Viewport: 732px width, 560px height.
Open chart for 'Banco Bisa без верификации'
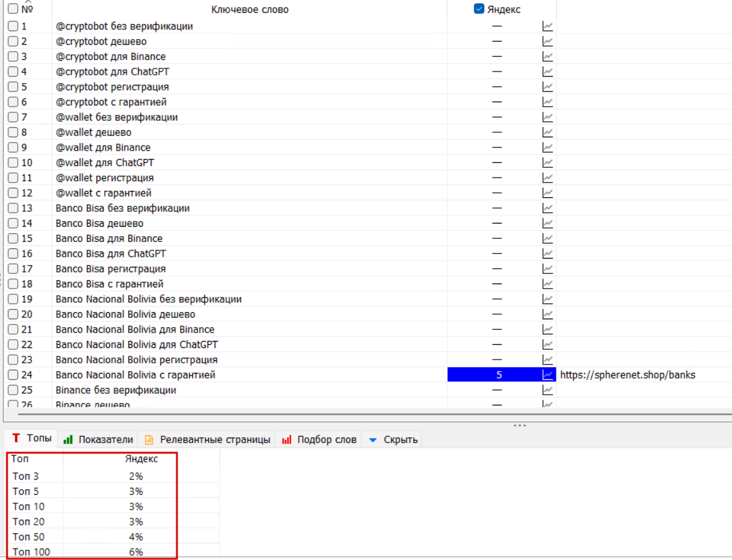[547, 209]
